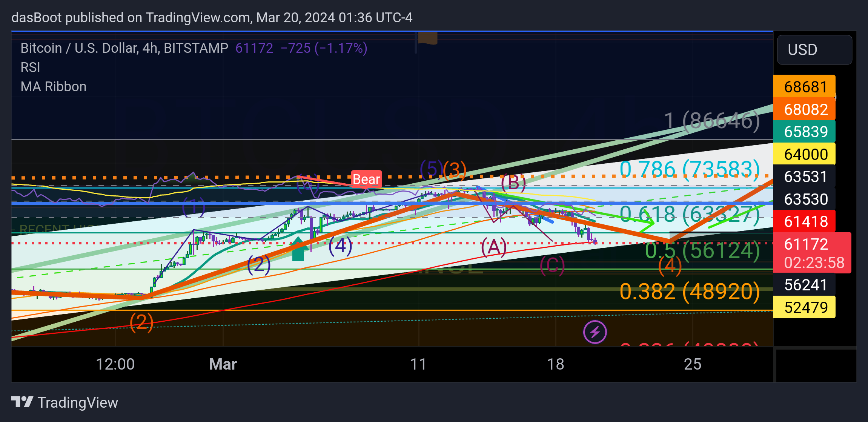Click the 18 date on time axis
Image resolution: width=868 pixels, height=422 pixels.
[x=556, y=364]
